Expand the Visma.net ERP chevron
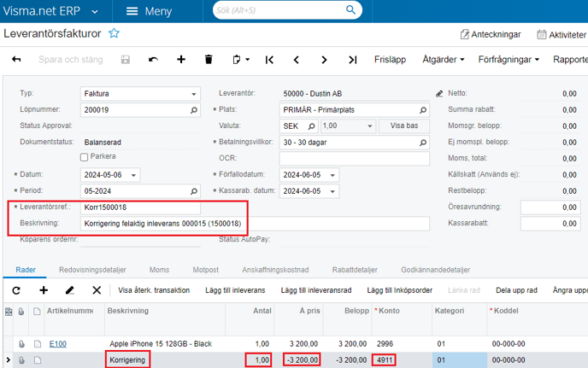 95,12
